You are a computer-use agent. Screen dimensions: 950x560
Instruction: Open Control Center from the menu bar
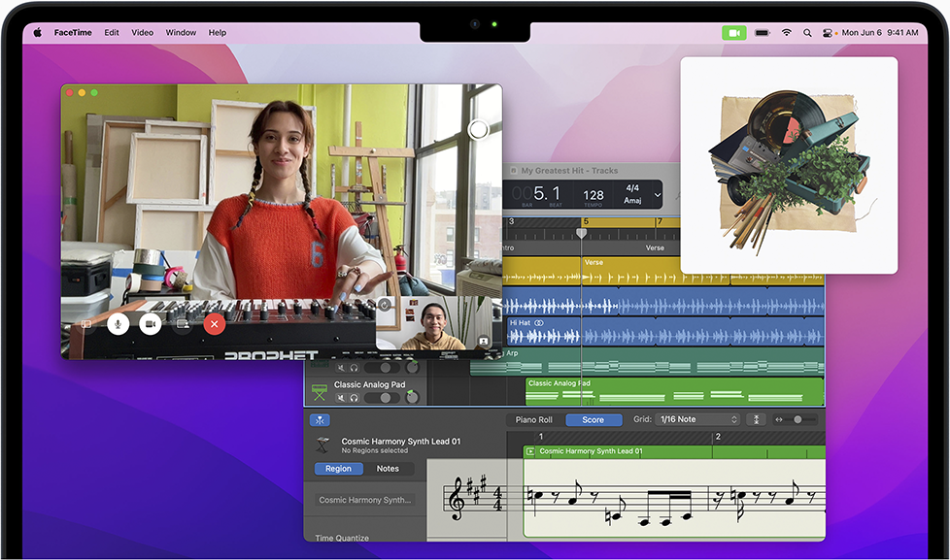pyautogui.click(x=827, y=33)
